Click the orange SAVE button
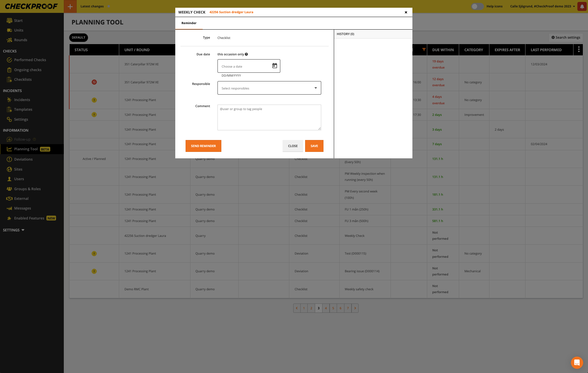 [314, 146]
